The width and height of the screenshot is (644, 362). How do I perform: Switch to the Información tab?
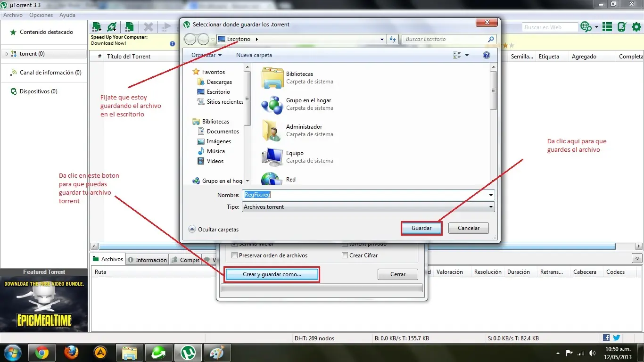[148, 260]
